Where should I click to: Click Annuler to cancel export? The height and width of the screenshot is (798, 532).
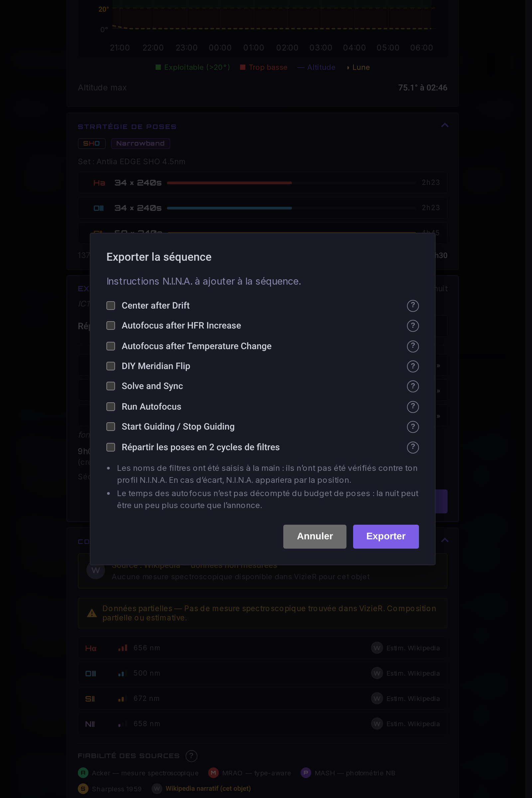(x=315, y=536)
